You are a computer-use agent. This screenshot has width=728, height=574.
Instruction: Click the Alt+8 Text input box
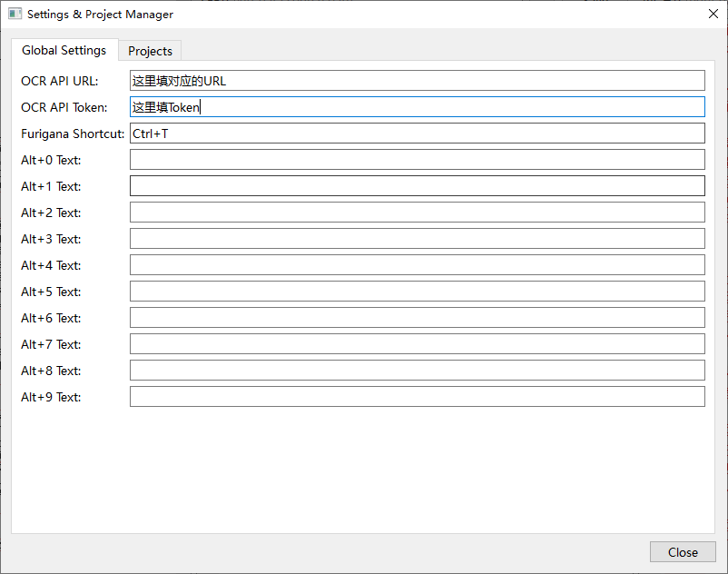click(x=418, y=371)
